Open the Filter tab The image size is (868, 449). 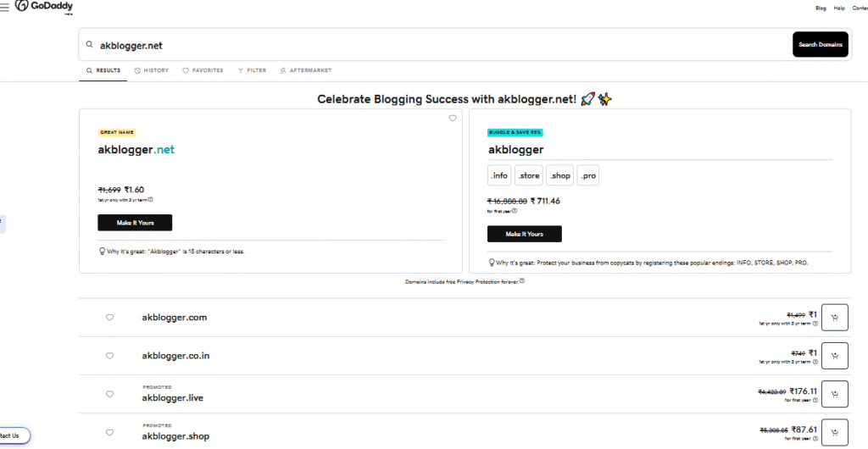(252, 71)
